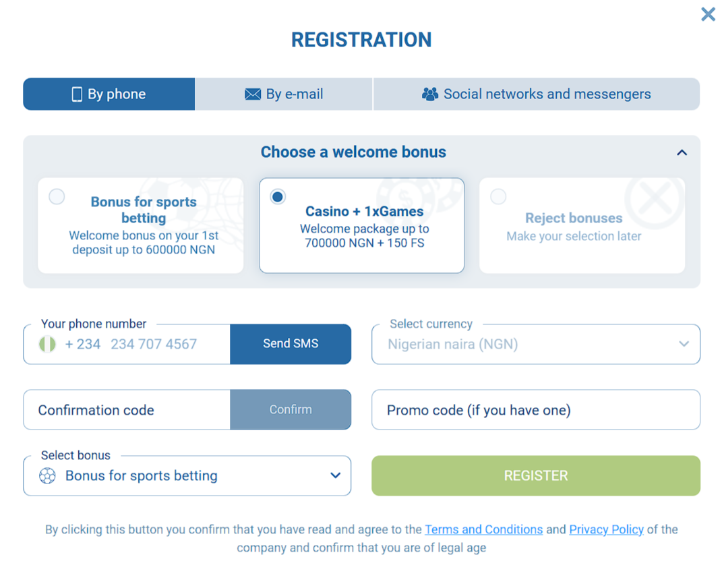Viewport: 722px width, 588px height.
Task: Open the Privacy Policy link
Action: [x=606, y=530]
